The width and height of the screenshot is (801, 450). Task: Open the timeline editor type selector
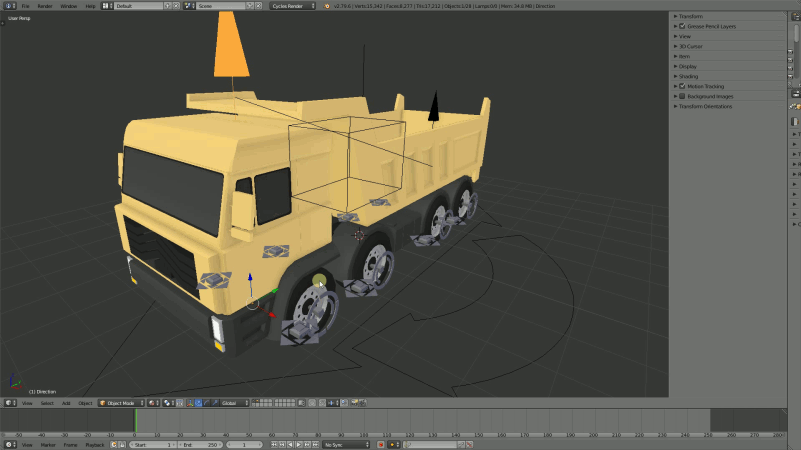(x=10, y=445)
